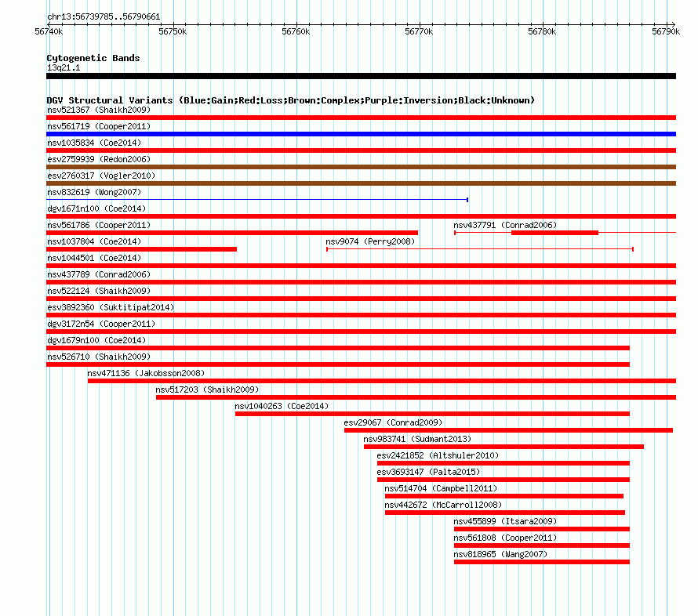Select esv3693147 (Palta2015) label
The image size is (698, 616).
[428, 472]
